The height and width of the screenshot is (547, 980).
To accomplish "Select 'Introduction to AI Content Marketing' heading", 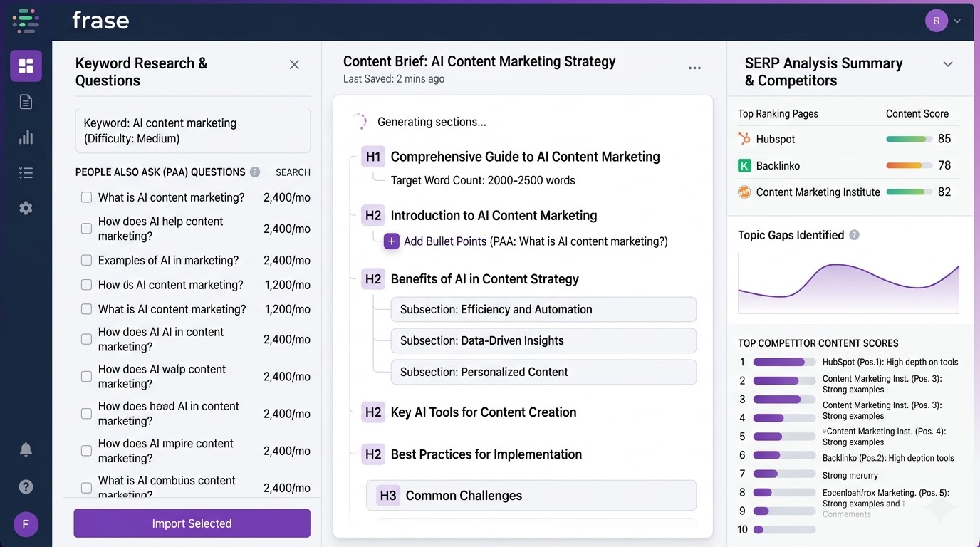I will 494,215.
